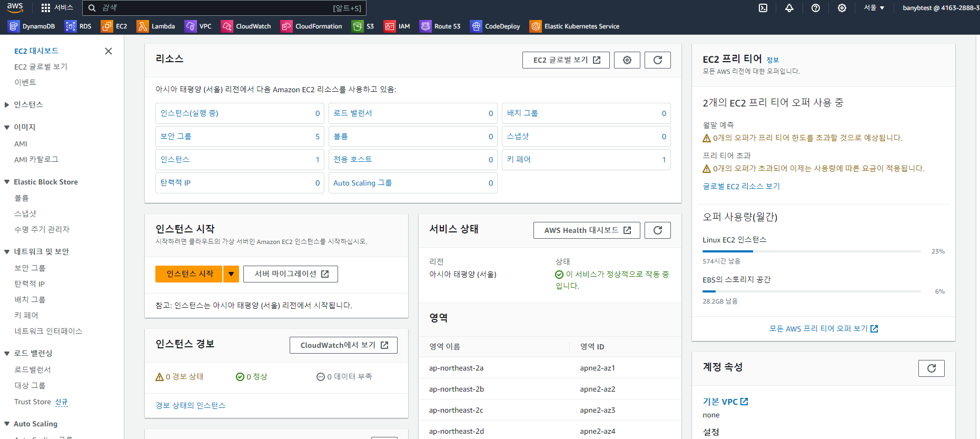Image resolution: width=980 pixels, height=439 pixels.
Task: Expand the 인스턴스 sidebar section
Action: [7, 105]
